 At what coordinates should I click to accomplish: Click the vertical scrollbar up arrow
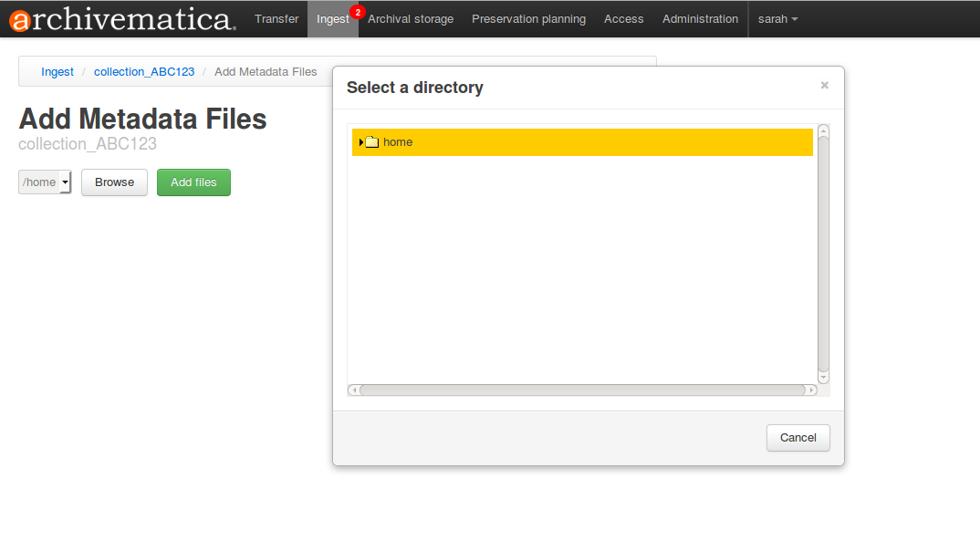(823, 130)
